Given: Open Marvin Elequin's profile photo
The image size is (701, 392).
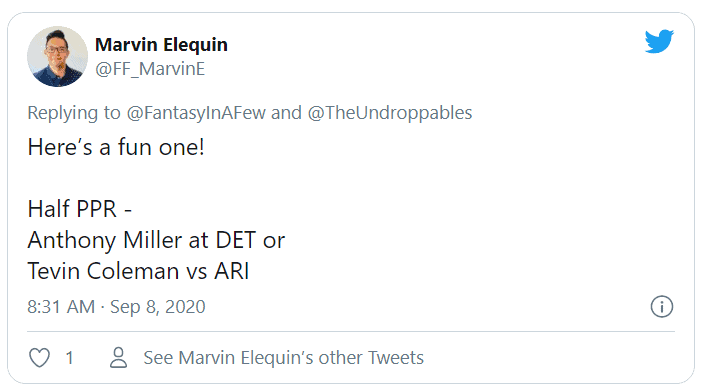Looking at the screenshot, I should pyautogui.click(x=57, y=56).
